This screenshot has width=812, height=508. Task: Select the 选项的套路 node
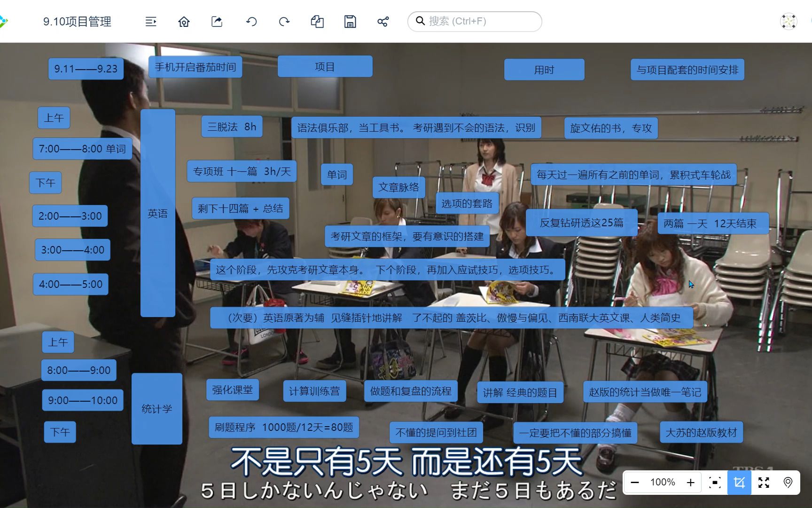467,203
